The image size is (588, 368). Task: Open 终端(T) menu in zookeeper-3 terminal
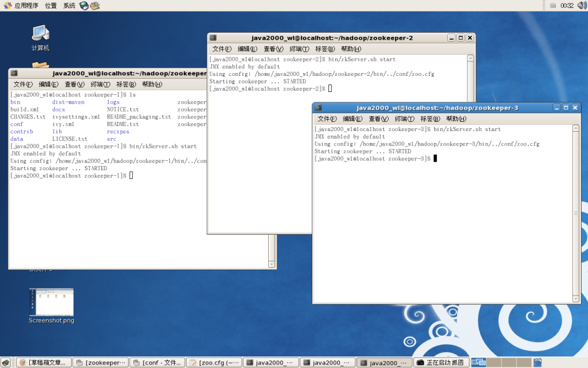405,118
